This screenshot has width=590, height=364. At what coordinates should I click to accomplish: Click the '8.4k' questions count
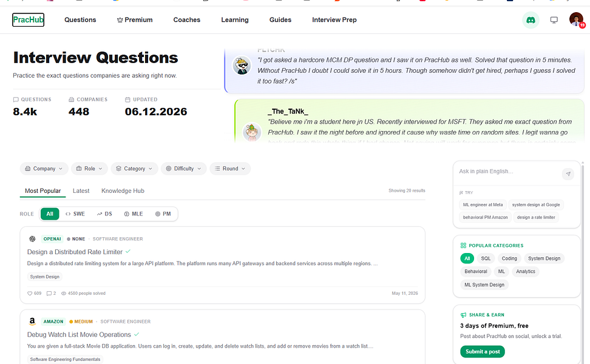(25, 112)
